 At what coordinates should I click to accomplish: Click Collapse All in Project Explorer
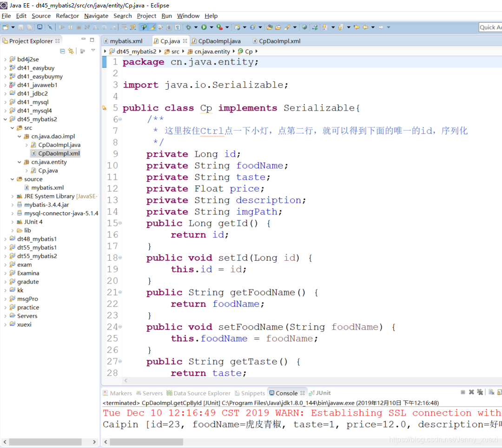pyautogui.click(x=62, y=51)
